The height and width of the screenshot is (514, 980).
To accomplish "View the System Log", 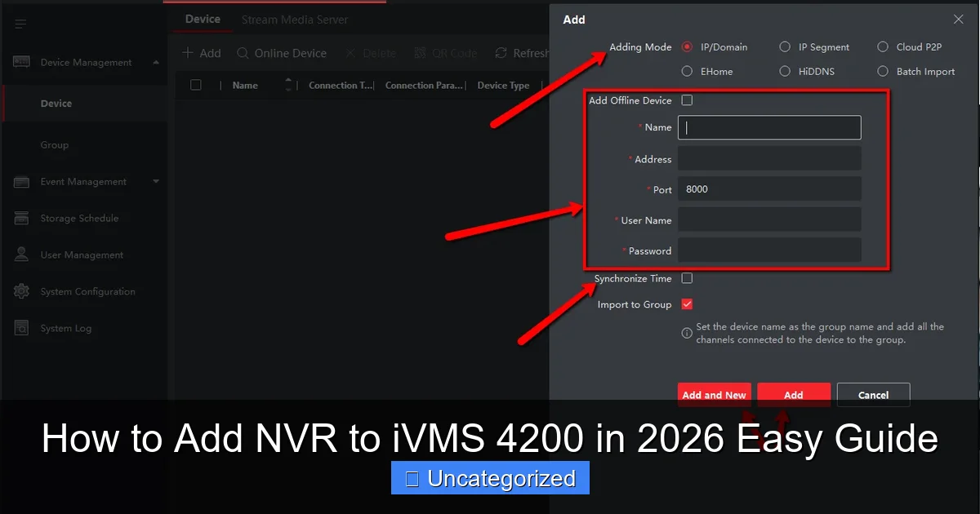I will point(68,327).
